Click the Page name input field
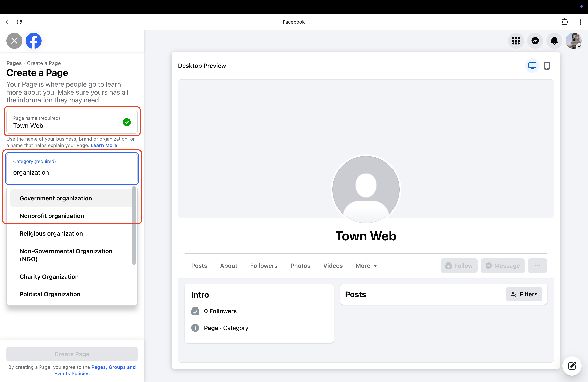Image resolution: width=588 pixels, height=382 pixels. pyautogui.click(x=72, y=122)
